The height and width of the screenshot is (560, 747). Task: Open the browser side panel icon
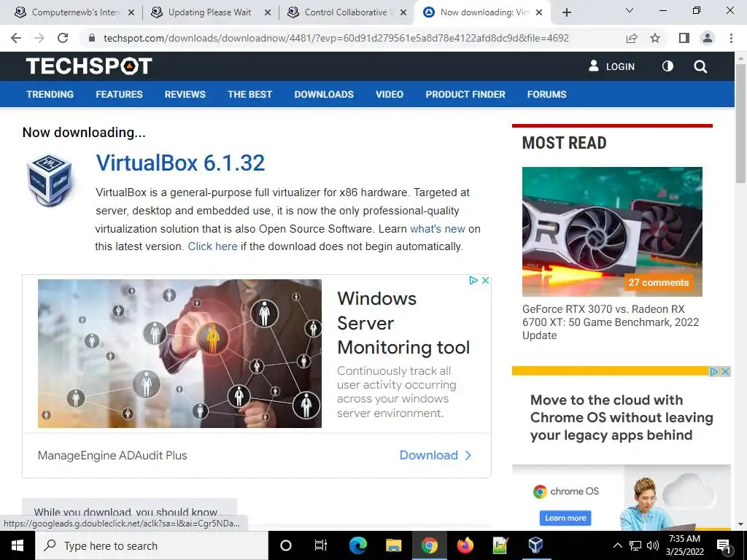pyautogui.click(x=684, y=38)
